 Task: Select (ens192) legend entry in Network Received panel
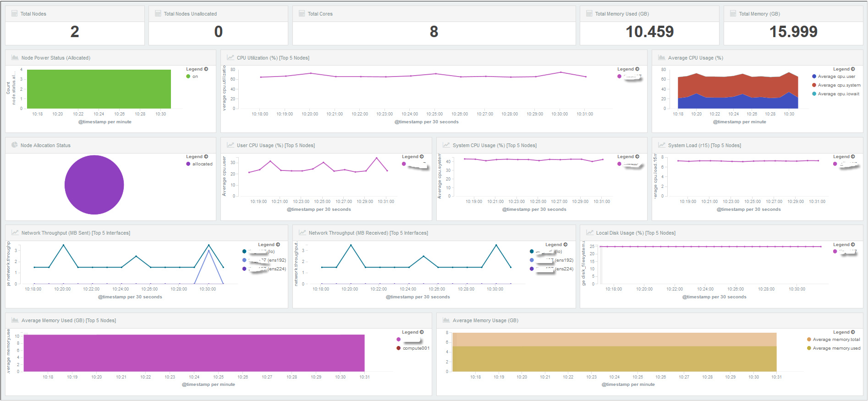[x=564, y=260]
